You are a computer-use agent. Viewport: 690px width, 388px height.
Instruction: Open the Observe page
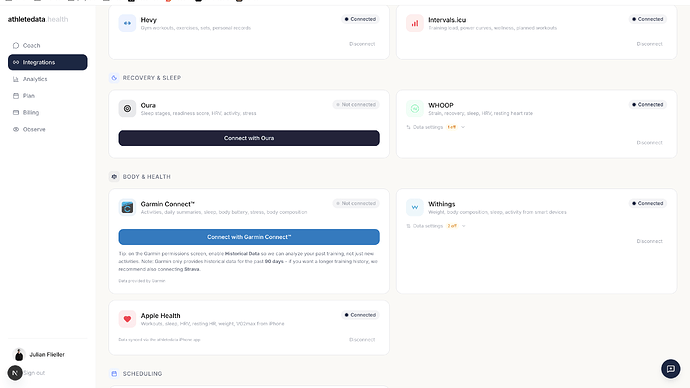[48, 129]
